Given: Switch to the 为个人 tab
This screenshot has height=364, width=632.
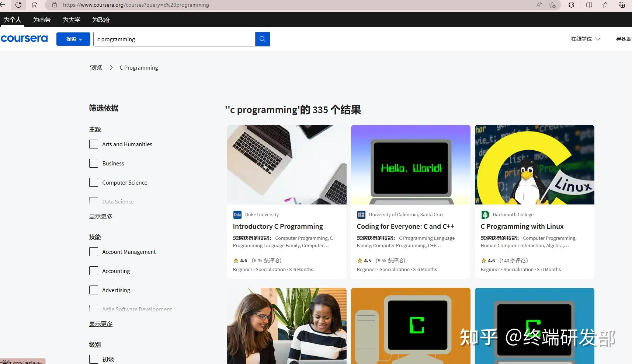Looking at the screenshot, I should click(13, 20).
